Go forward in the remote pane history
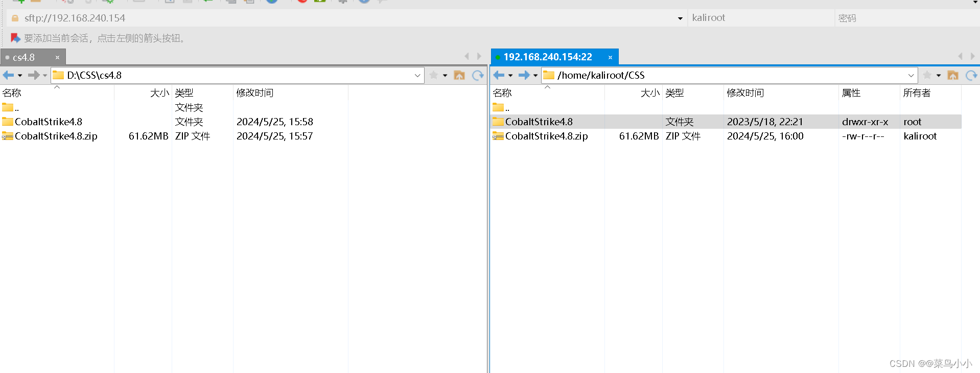The image size is (980, 373). [x=524, y=75]
